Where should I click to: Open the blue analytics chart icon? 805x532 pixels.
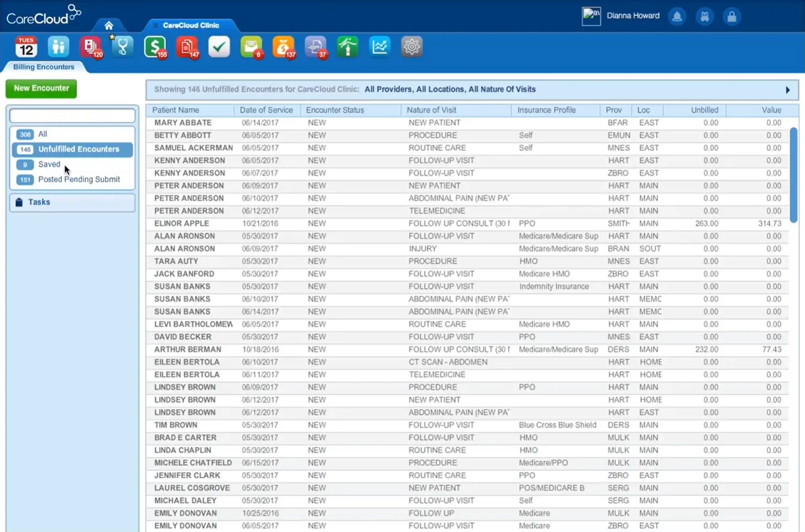pyautogui.click(x=380, y=47)
